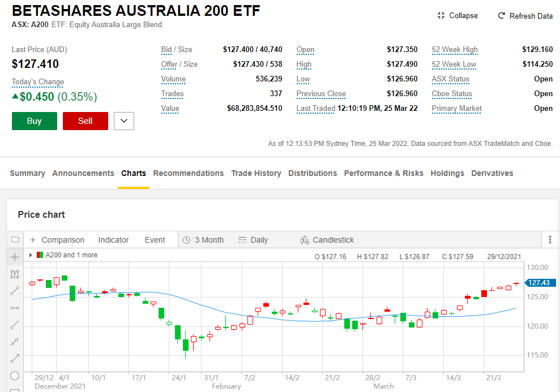Click the 536,239 volume value
The width and height of the screenshot is (560, 392).
pos(268,79)
